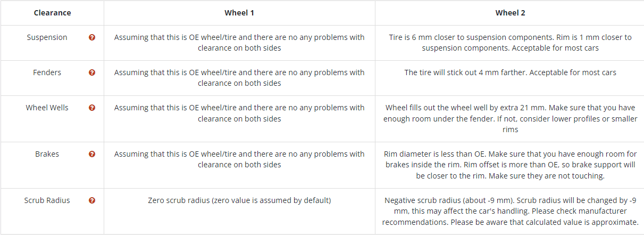Click the Scrub Radius row label
Image resolution: width=644 pixels, height=235 pixels.
47,200
